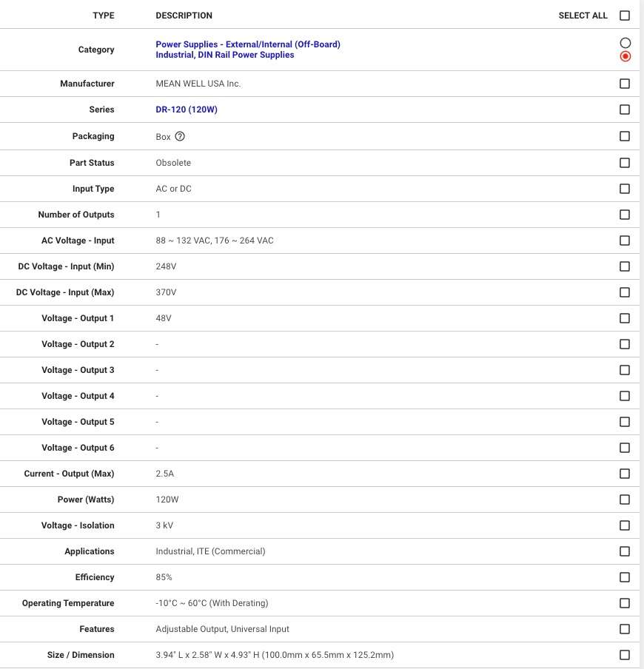Viewport: 644px width, 669px height.
Task: Open Industrial, DIN Rail Power Supplies link
Action: 224,55
